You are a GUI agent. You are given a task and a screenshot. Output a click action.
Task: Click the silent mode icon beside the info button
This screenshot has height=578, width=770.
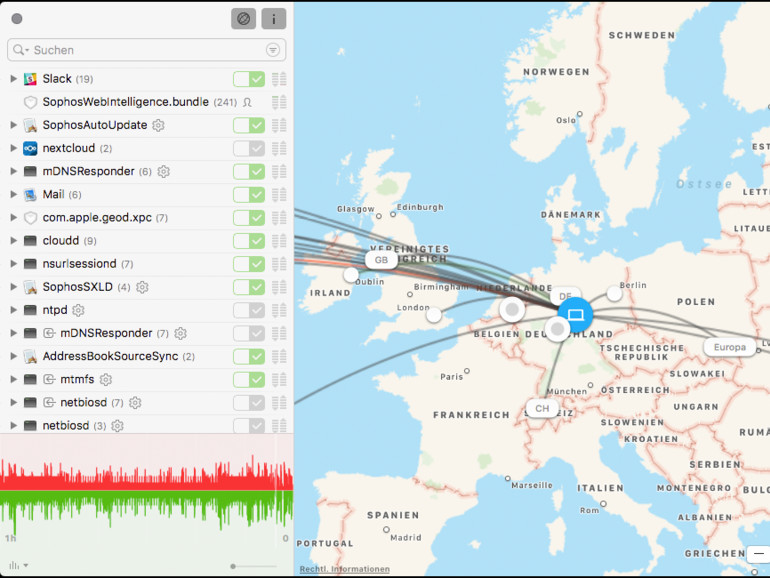(x=244, y=19)
